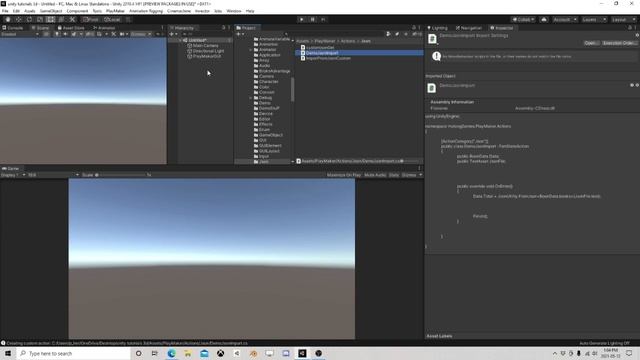Open the Collab dropdown
640x360 pixels.
pos(523,19)
